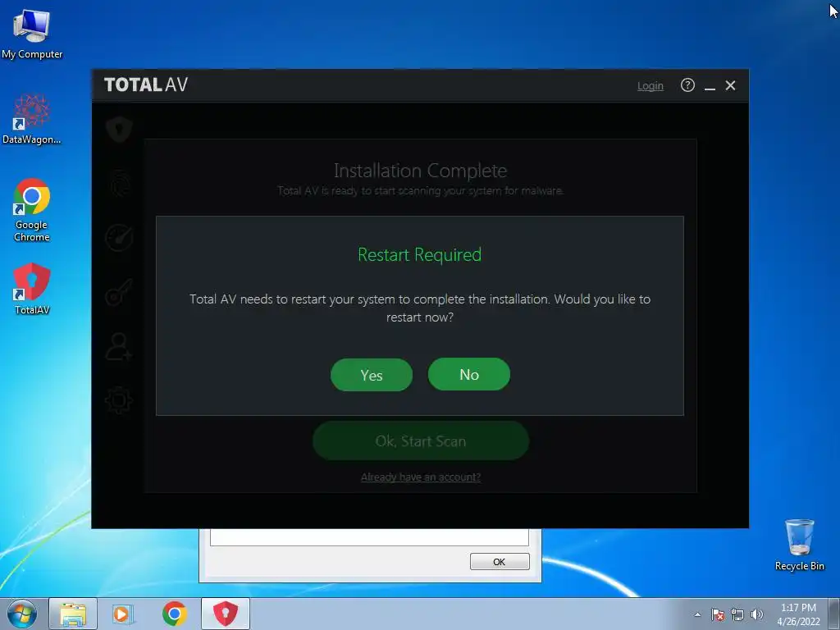The width and height of the screenshot is (840, 630).
Task: Open the add-user account sidebar icon
Action: [x=119, y=346]
